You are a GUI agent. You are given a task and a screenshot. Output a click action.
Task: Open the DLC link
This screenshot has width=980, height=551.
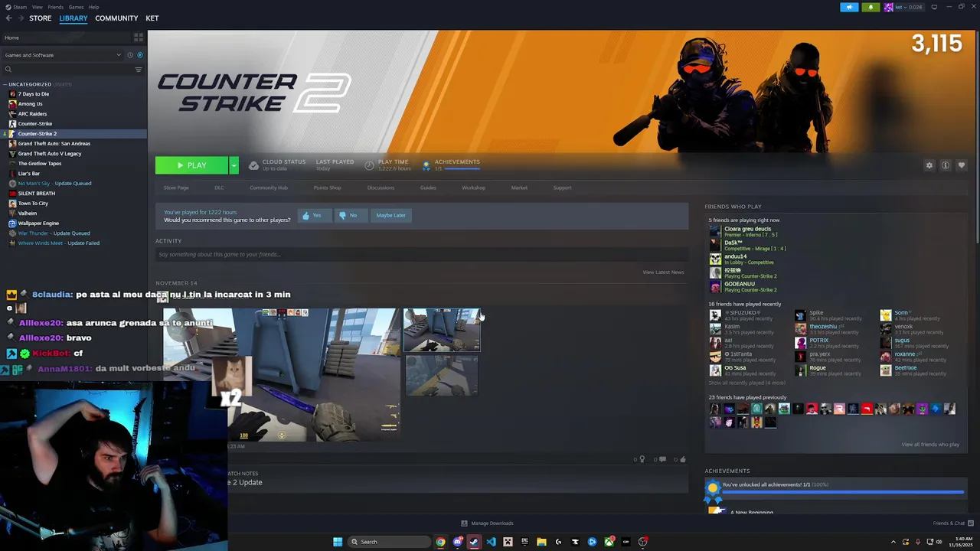[219, 187]
